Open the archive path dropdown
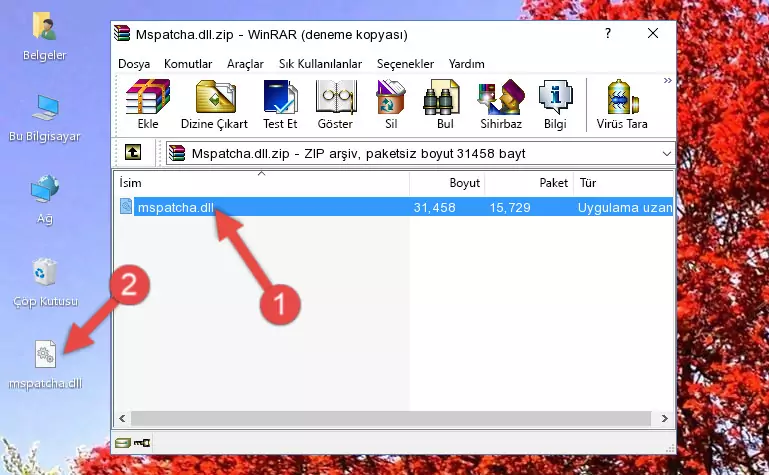The height and width of the screenshot is (475, 769). [666, 153]
